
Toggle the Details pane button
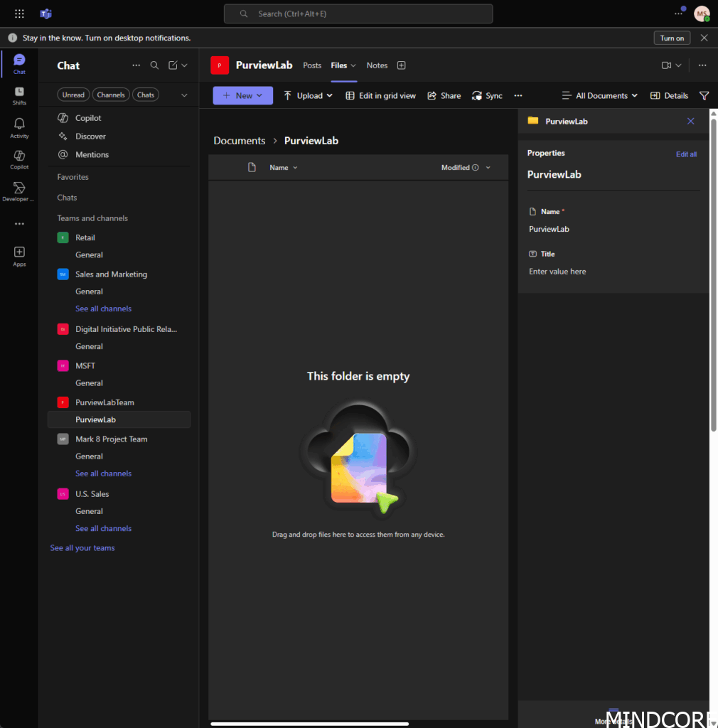pyautogui.click(x=669, y=96)
